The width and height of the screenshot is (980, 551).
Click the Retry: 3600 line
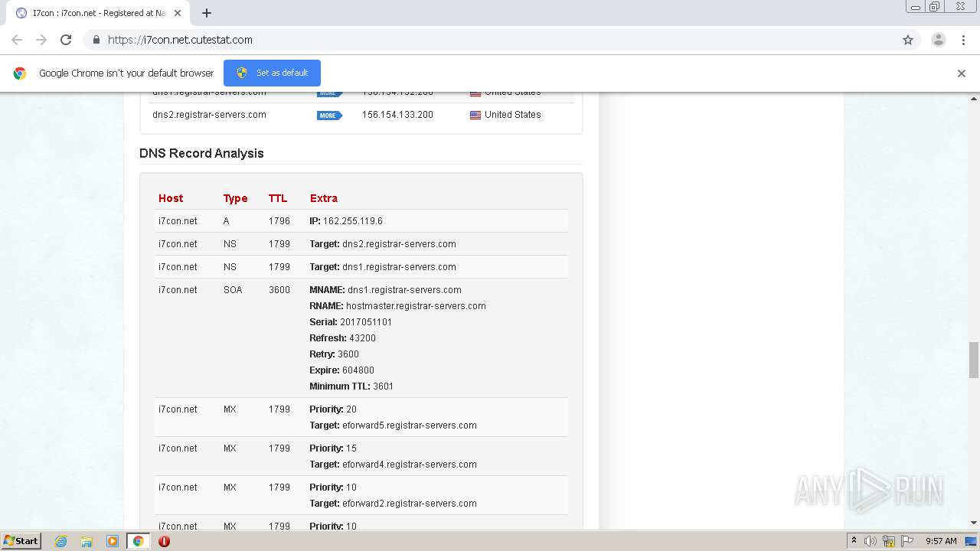click(x=334, y=354)
